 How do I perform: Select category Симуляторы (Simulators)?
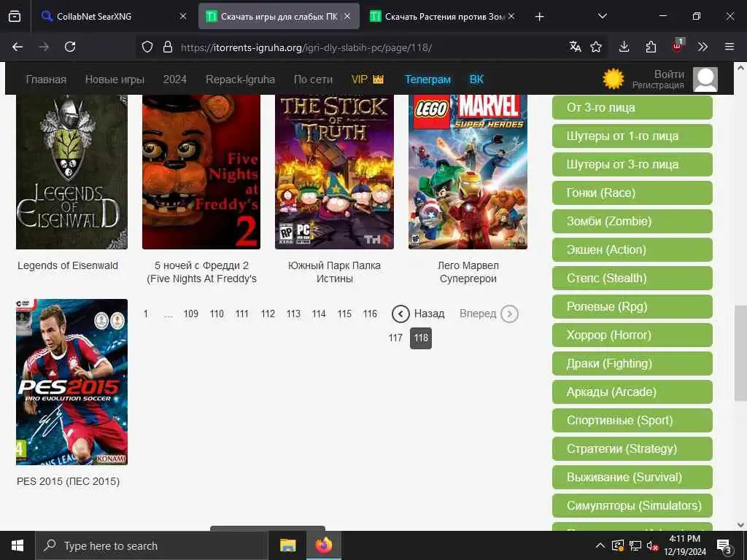tap(632, 506)
